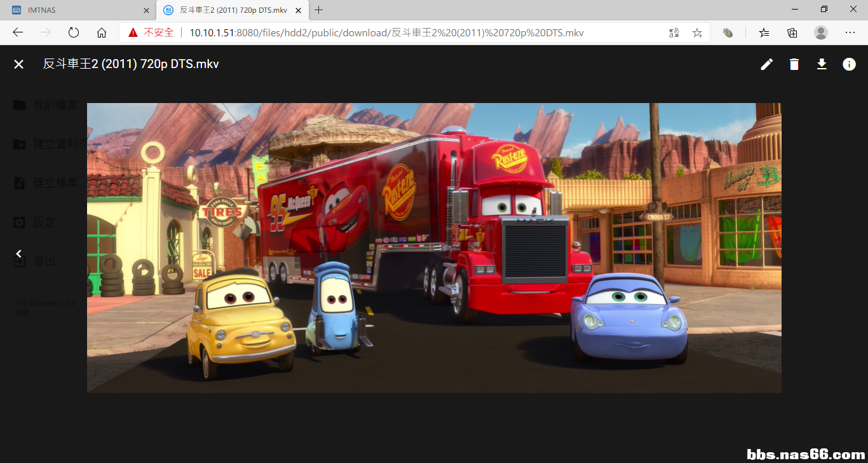Open the browser profile avatar
Viewport: 868px width, 463px height.
click(821, 32)
